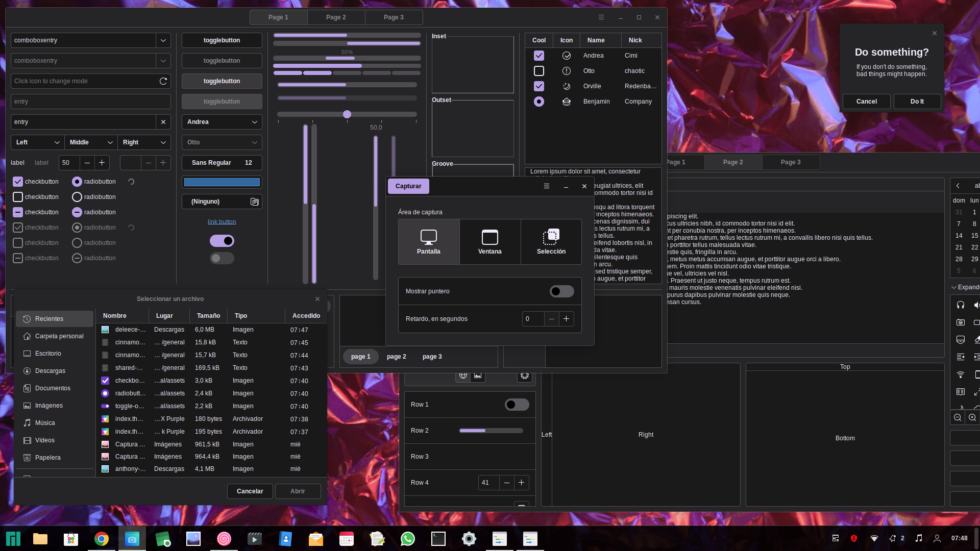Sort file list by Tamaño column
Viewport: 980px width, 551px height.
click(x=208, y=316)
